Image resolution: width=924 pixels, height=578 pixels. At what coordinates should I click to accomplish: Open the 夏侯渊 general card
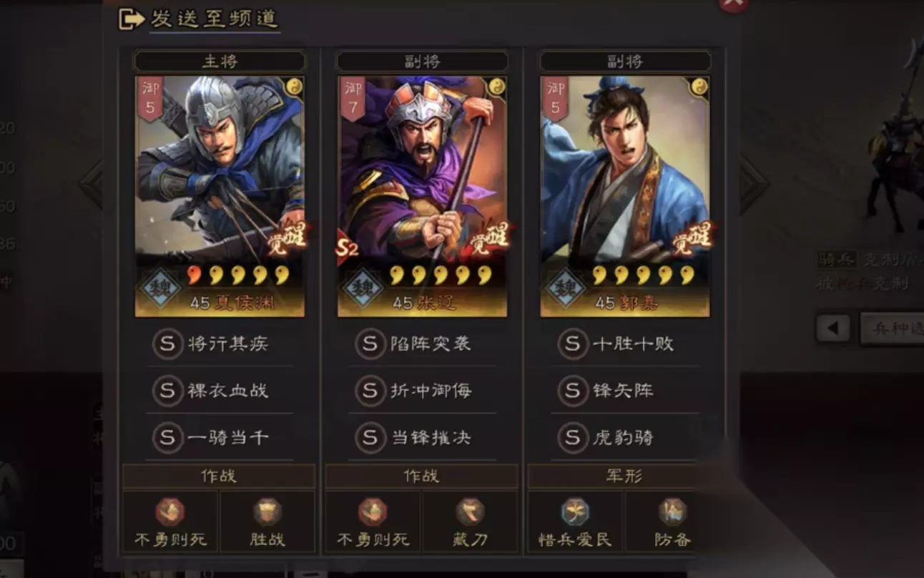(220, 196)
